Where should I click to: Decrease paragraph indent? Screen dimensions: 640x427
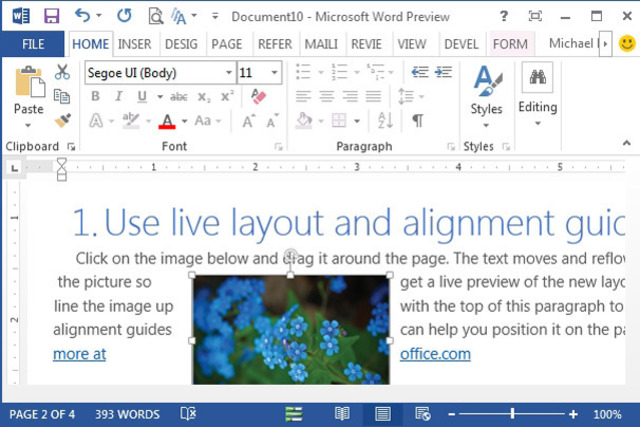pyautogui.click(x=420, y=72)
